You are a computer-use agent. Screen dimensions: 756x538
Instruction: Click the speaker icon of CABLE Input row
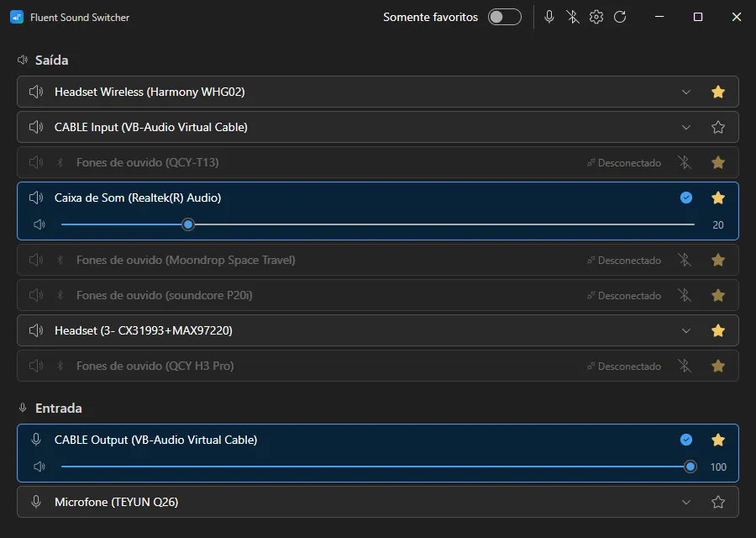(36, 127)
